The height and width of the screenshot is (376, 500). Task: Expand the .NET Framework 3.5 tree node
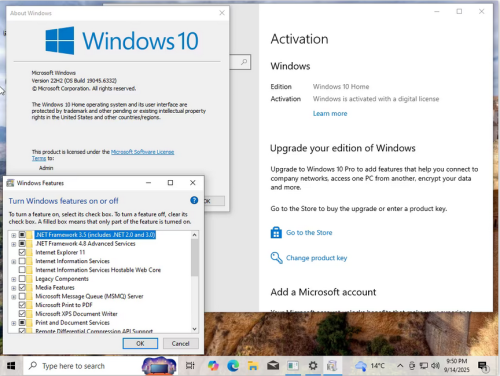(13, 235)
